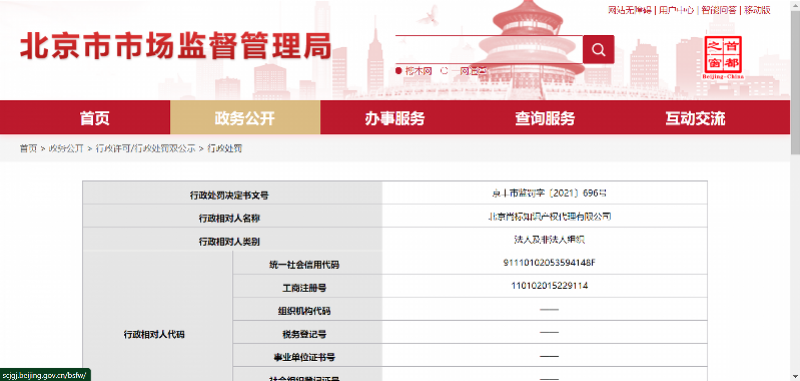Screen dimensions: 800x381
Task: Select the 行政相对人代码 group label
Action: coord(154,335)
